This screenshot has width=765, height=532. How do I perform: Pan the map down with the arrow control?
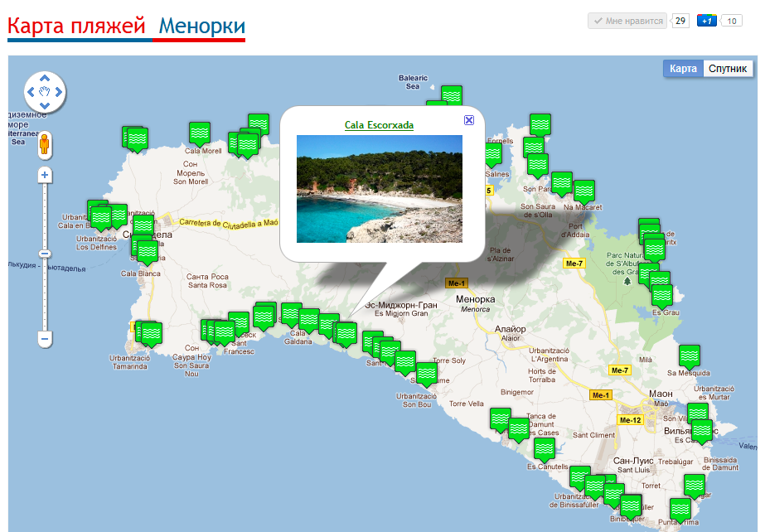[x=45, y=105]
